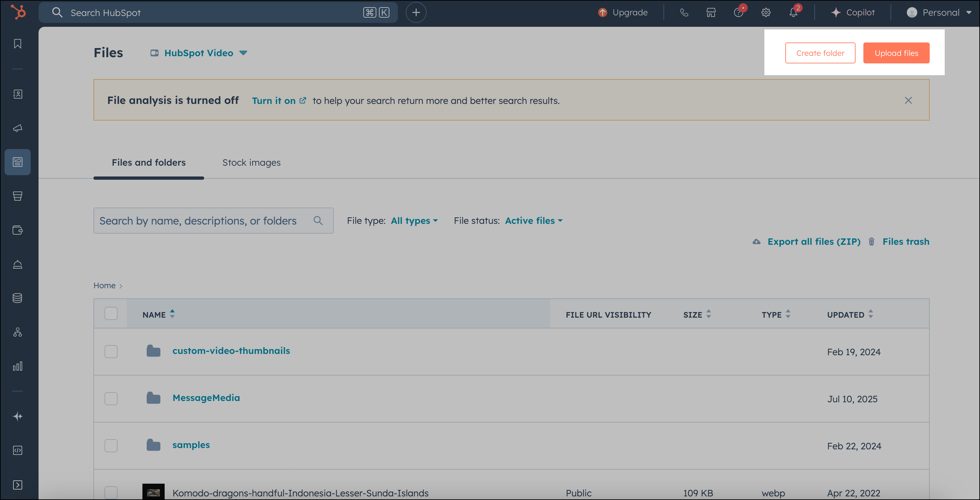
Task: Select the custom-video-thumbnails row checkbox
Action: click(x=111, y=352)
